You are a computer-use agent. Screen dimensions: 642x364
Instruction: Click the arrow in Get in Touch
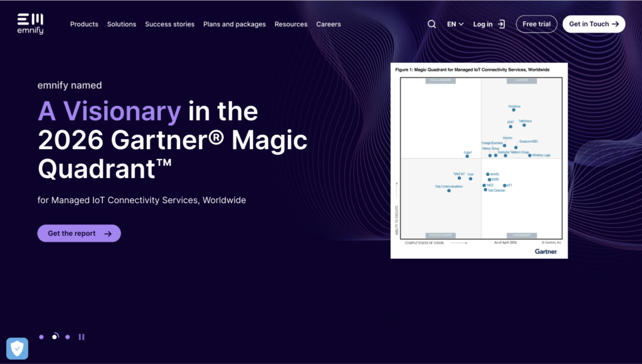(615, 24)
